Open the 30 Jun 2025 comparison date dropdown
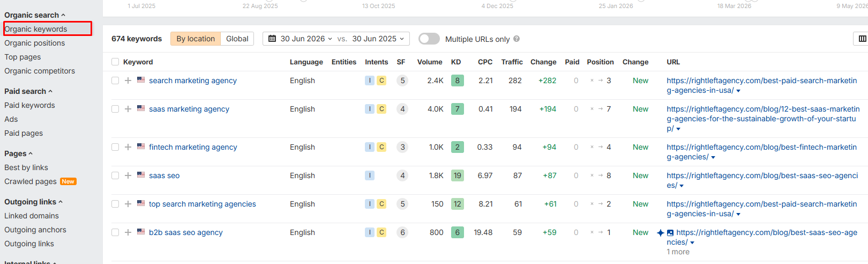 point(378,39)
